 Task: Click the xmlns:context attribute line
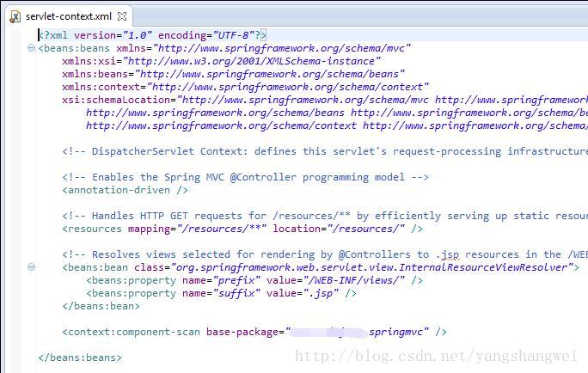[245, 87]
